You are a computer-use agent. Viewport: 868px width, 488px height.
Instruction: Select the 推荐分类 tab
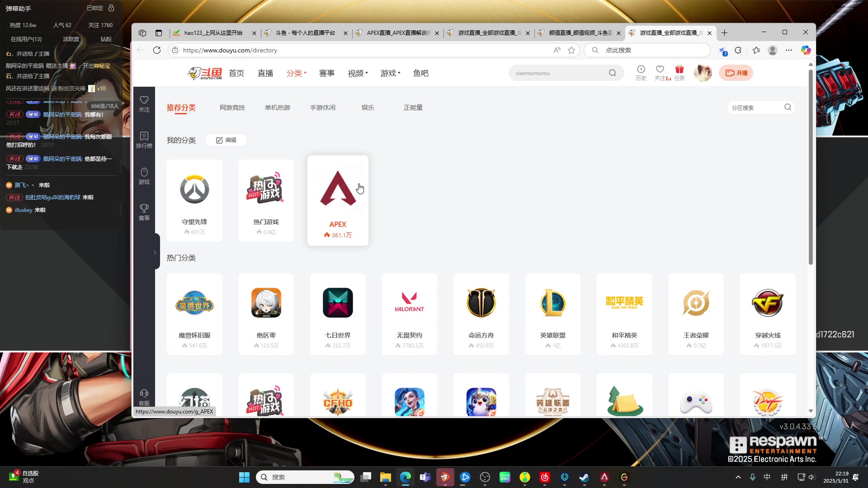[x=181, y=108]
